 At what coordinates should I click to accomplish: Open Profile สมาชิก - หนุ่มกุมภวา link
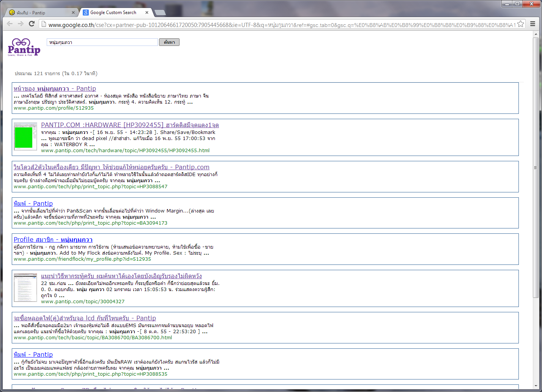pyautogui.click(x=53, y=239)
